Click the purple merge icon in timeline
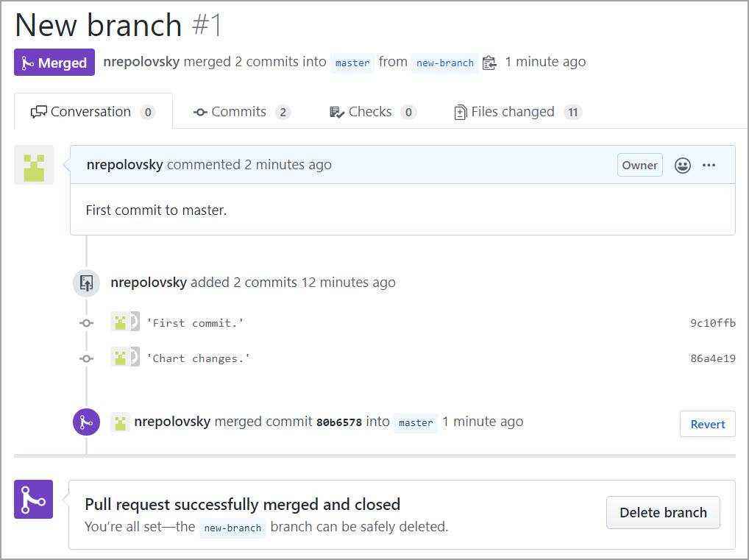The width and height of the screenshot is (749, 560). [x=86, y=422]
